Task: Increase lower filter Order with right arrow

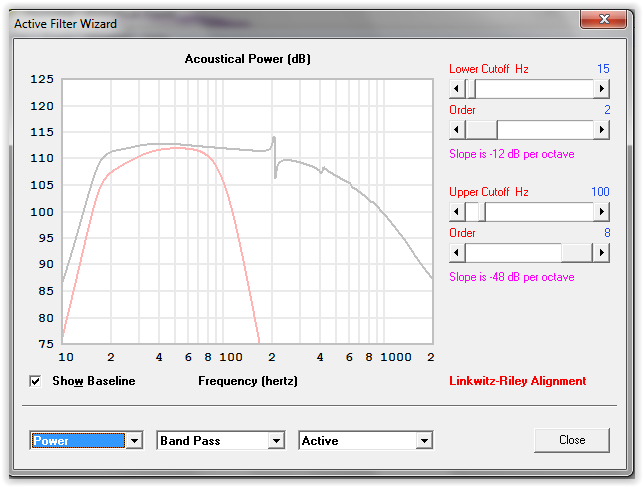Action: [x=602, y=130]
